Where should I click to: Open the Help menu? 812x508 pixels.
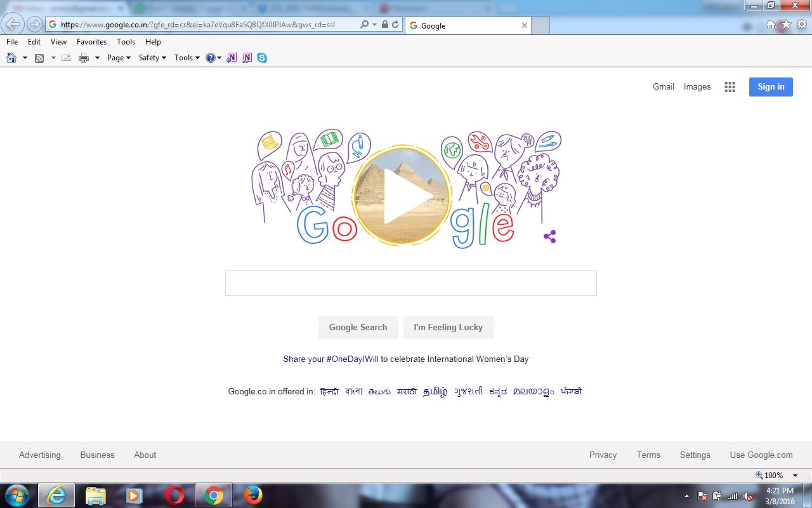coord(153,42)
